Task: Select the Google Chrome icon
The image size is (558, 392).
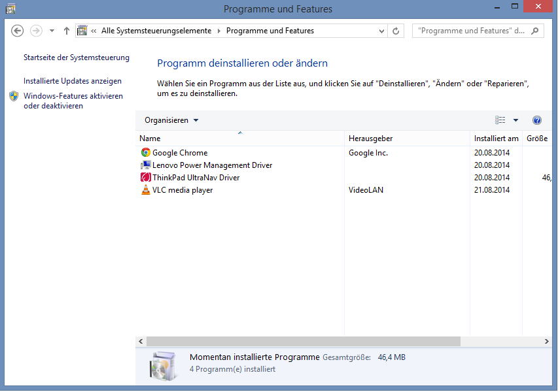Action: tap(145, 152)
